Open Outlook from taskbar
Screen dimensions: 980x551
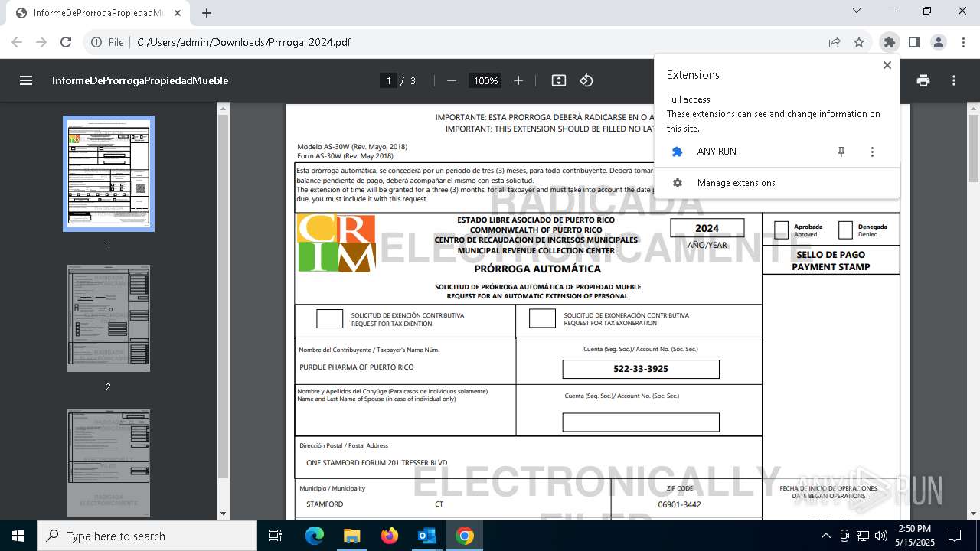(x=426, y=536)
